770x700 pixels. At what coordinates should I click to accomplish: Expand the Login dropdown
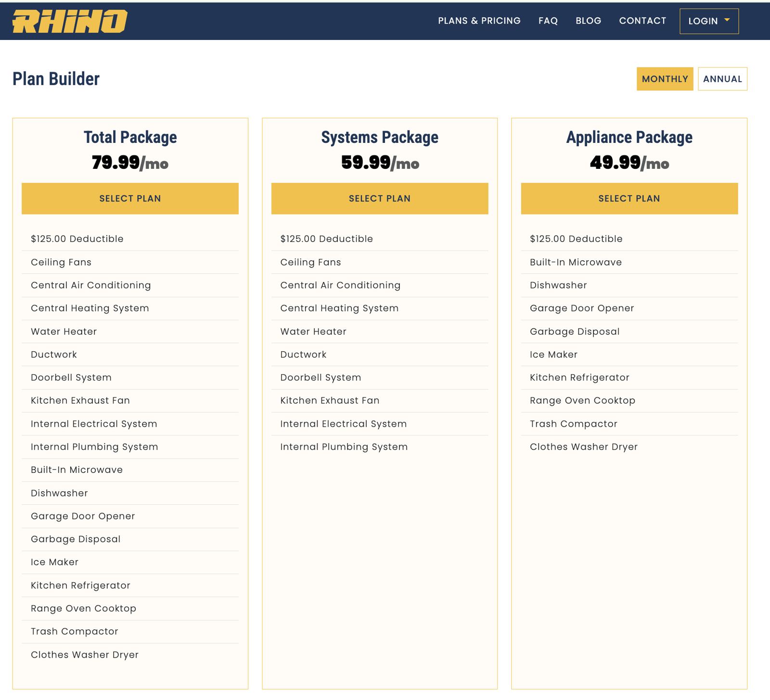coord(709,21)
